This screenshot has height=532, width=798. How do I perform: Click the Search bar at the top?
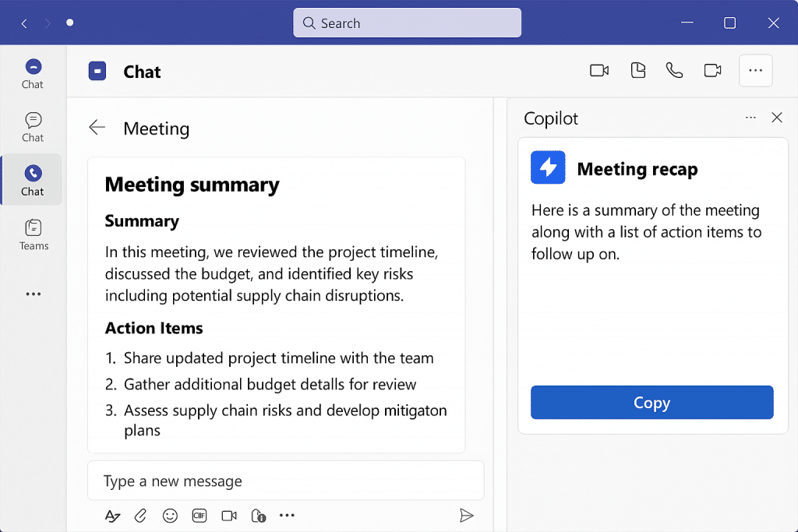coord(407,23)
